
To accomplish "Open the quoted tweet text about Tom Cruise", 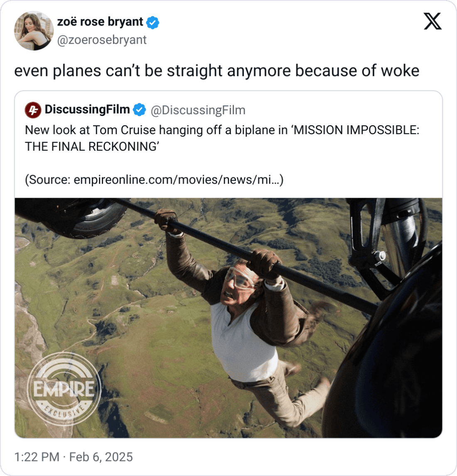I will (222, 138).
